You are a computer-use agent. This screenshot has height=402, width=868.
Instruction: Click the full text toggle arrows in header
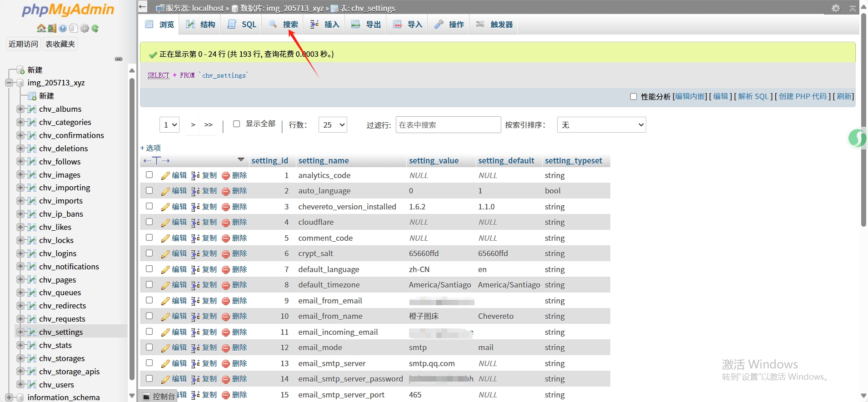156,160
